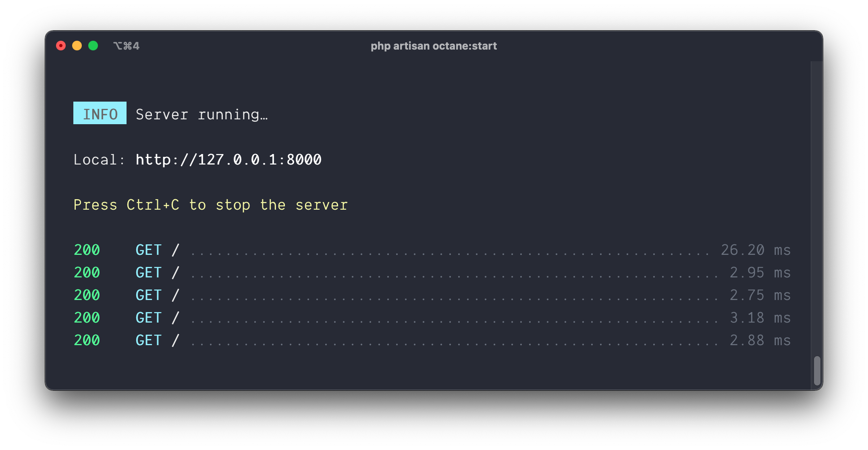Click GET on the 3.18 ms request line
Image resolution: width=868 pixels, height=450 pixels.
coord(149,318)
